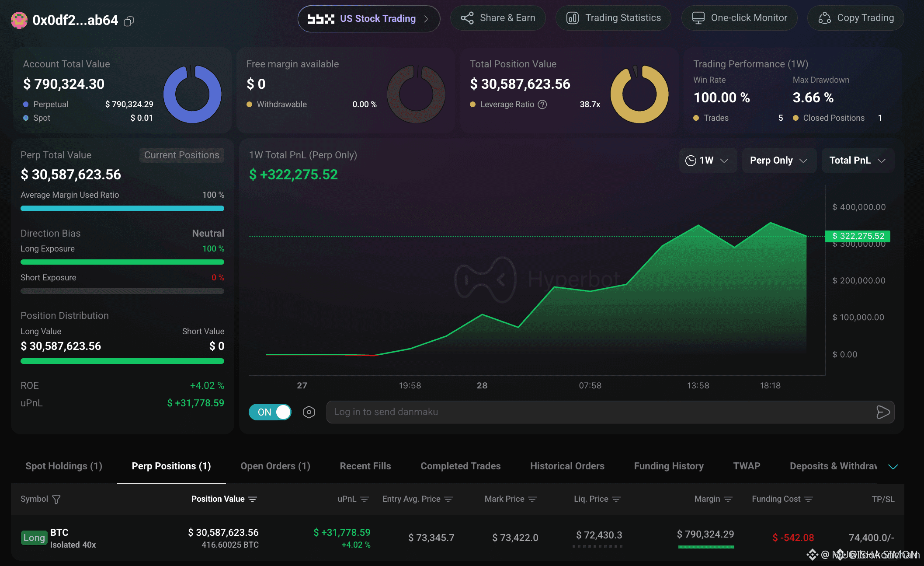924x566 pixels.
Task: Open the Historical Orders tab
Action: (567, 466)
